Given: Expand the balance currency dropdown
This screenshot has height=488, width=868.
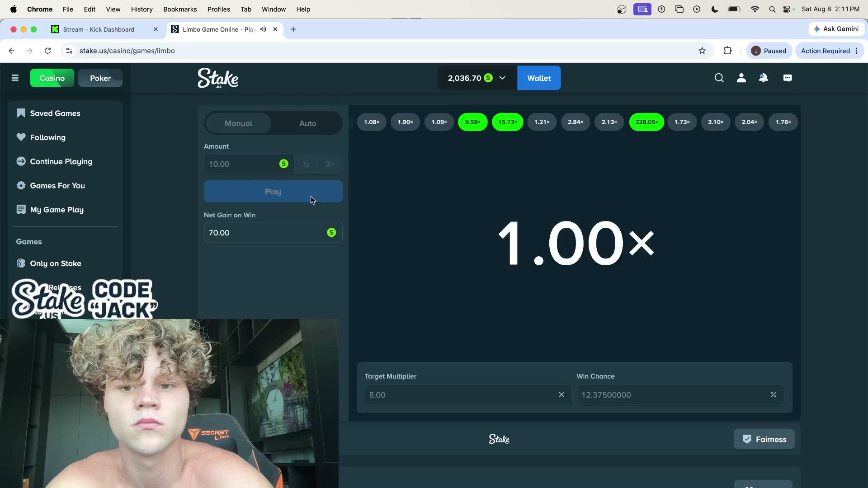Looking at the screenshot, I should [x=502, y=78].
